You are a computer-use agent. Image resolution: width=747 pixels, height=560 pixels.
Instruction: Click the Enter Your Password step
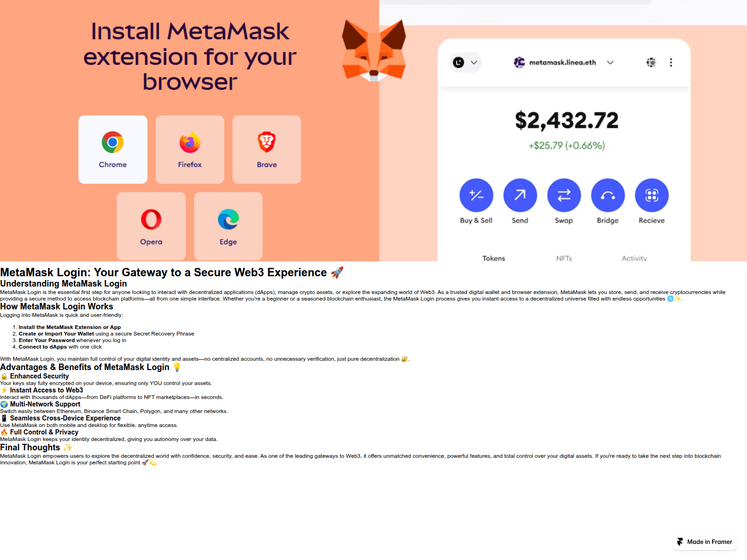pyautogui.click(x=72, y=340)
